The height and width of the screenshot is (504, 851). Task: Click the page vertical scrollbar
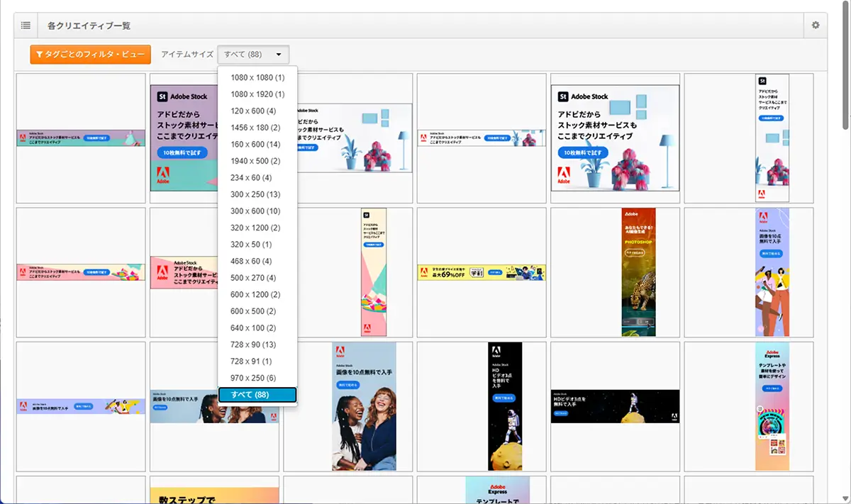click(x=845, y=67)
